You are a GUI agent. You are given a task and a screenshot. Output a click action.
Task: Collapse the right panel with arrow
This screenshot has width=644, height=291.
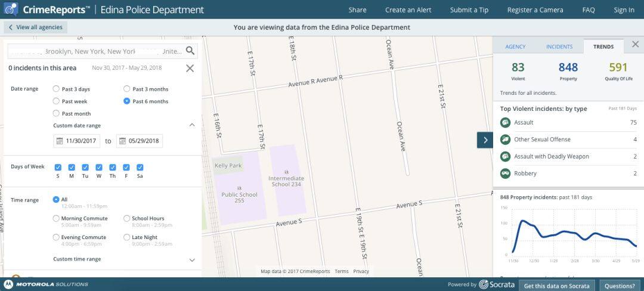point(485,140)
